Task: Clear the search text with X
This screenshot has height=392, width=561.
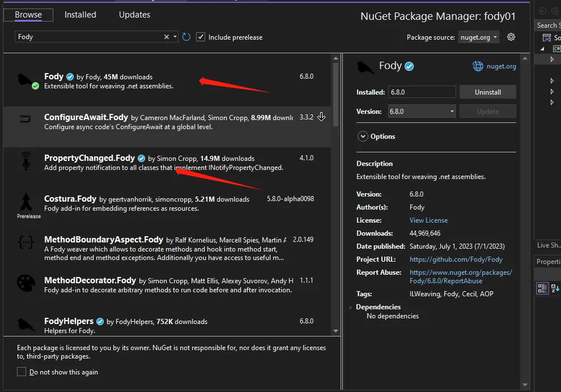Action: click(x=167, y=37)
